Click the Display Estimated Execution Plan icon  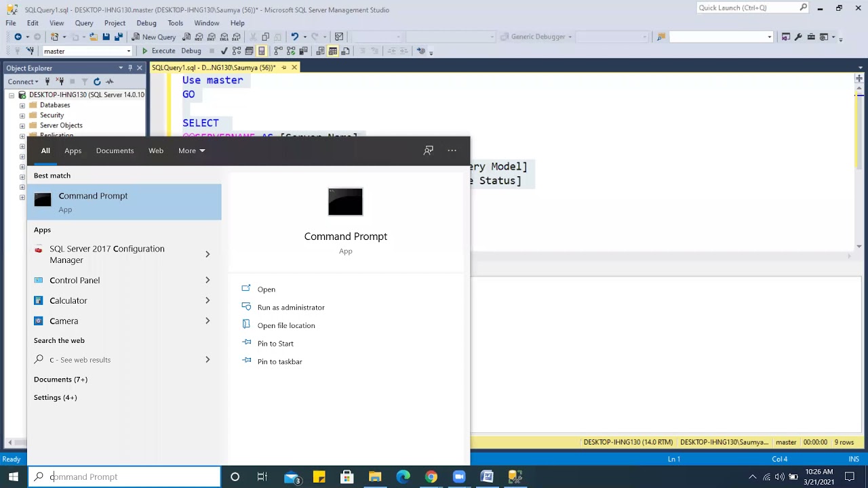(x=237, y=51)
